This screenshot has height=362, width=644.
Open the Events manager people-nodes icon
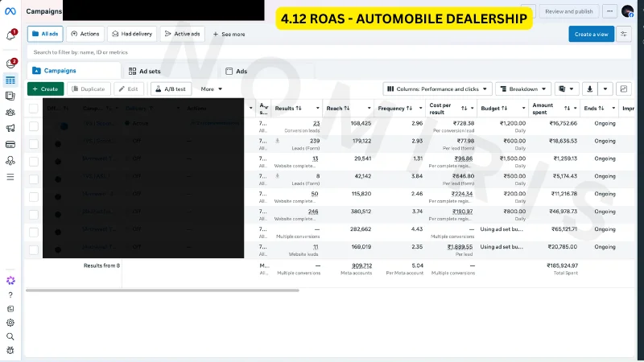coord(10,161)
